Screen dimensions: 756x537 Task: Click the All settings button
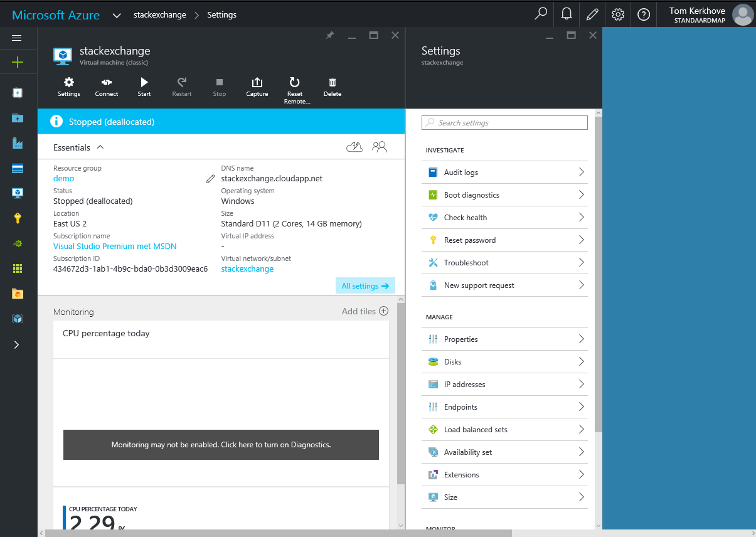tap(365, 285)
